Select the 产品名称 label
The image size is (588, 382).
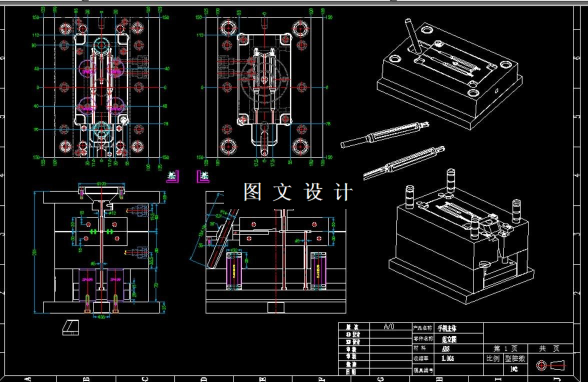coord(422,328)
